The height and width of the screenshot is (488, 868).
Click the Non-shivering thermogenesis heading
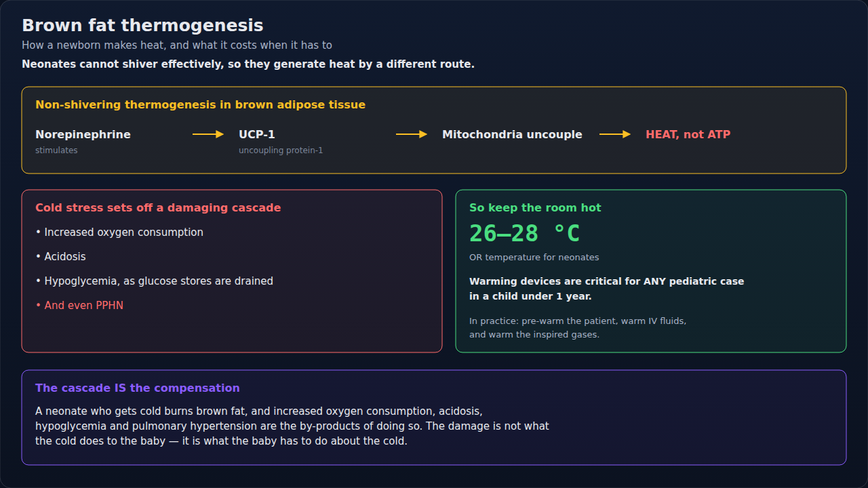point(200,104)
